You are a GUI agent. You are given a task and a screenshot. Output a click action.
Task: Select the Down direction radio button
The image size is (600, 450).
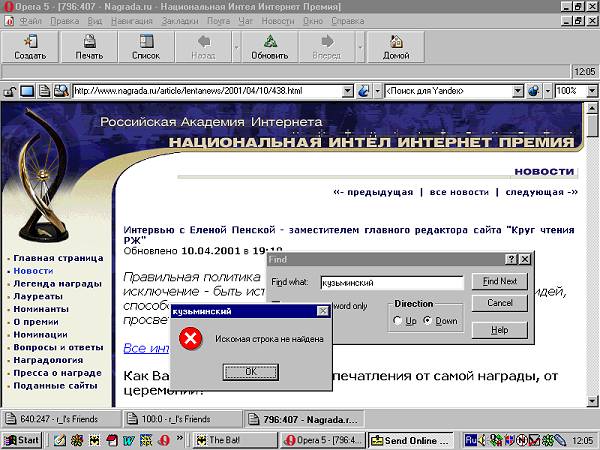(429, 321)
